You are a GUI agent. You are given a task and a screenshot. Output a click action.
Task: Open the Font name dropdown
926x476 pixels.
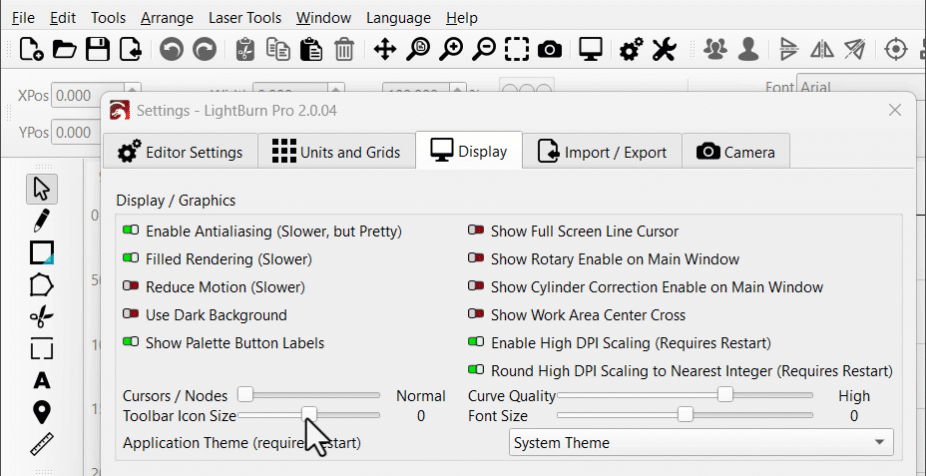tap(860, 88)
